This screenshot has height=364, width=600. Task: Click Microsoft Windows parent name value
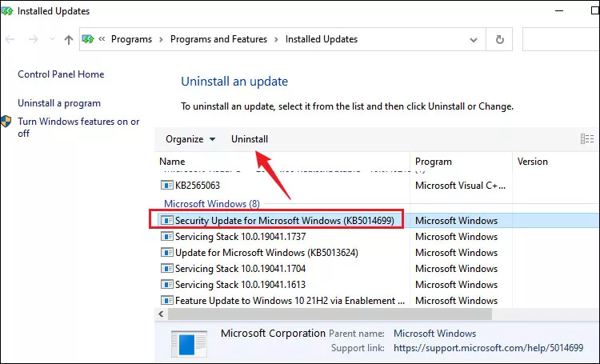[434, 334]
